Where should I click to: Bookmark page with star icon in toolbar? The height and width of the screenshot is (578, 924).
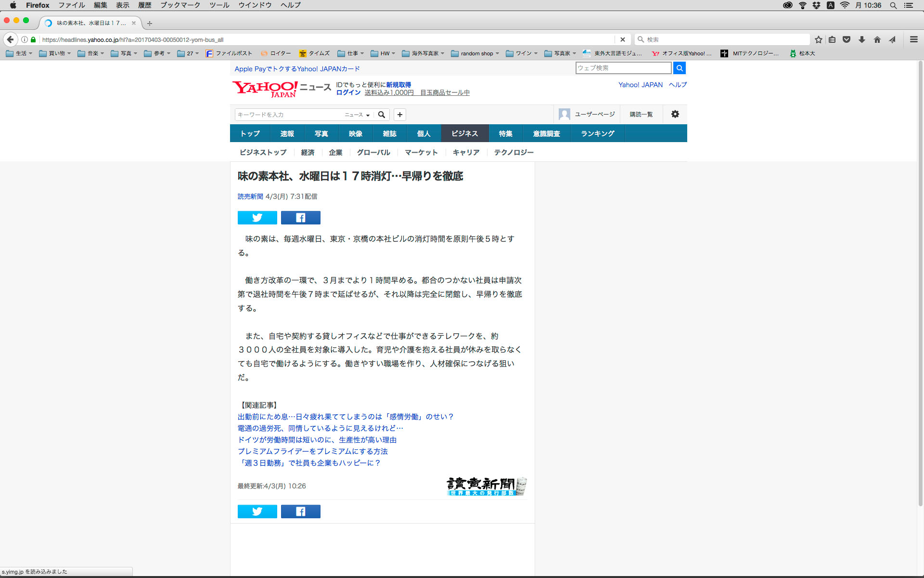pos(818,39)
